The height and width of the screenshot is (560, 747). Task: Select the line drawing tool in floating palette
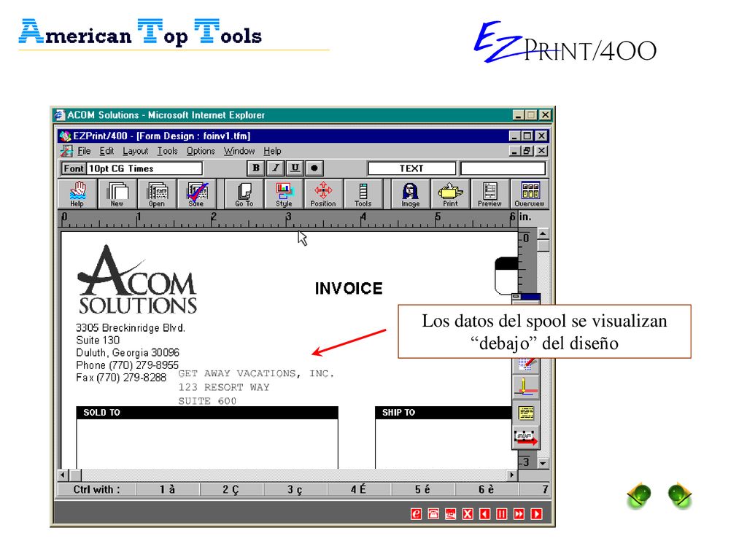[526, 386]
